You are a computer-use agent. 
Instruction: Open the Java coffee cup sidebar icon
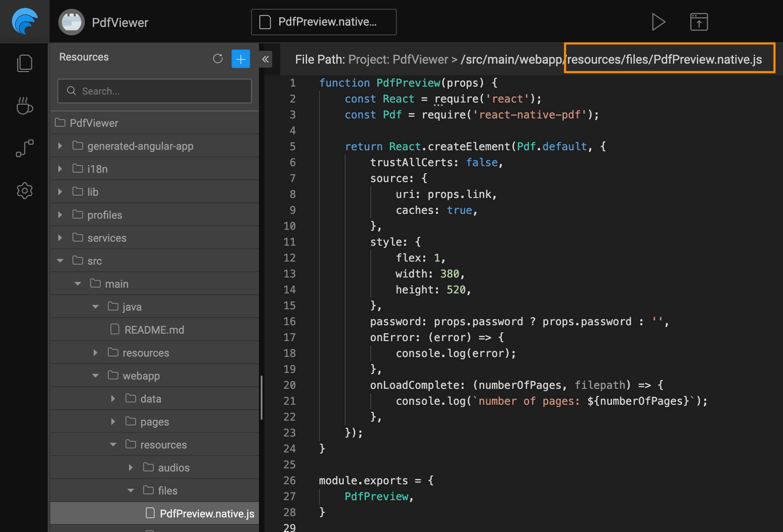[25, 106]
